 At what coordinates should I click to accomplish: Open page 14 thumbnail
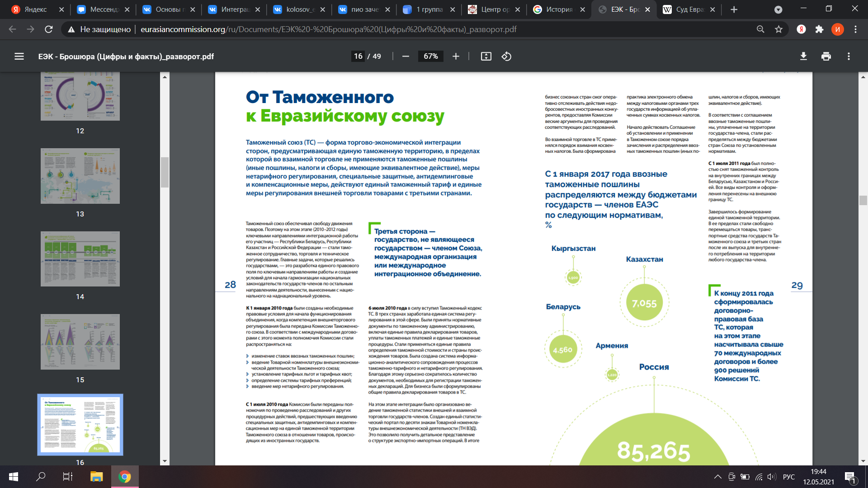[80, 259]
